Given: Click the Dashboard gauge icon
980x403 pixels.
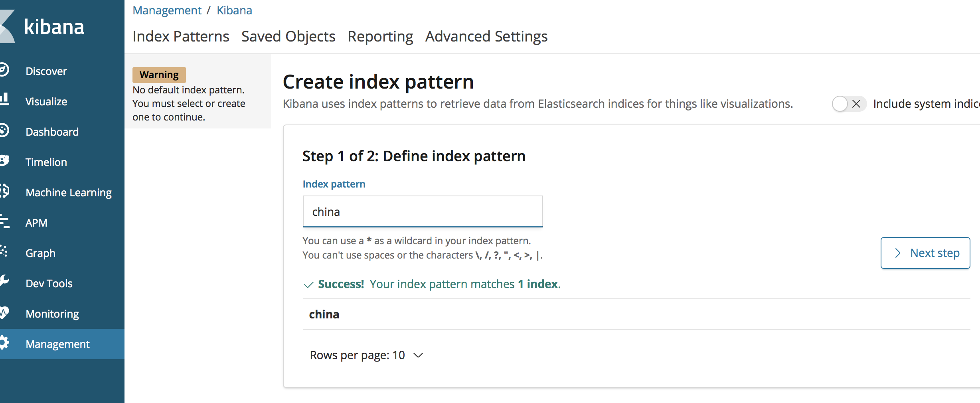Looking at the screenshot, I should (x=4, y=130).
